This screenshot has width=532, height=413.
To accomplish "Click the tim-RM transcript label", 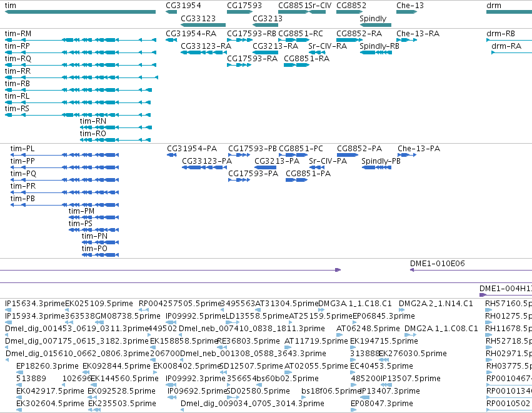I will coord(18,34).
